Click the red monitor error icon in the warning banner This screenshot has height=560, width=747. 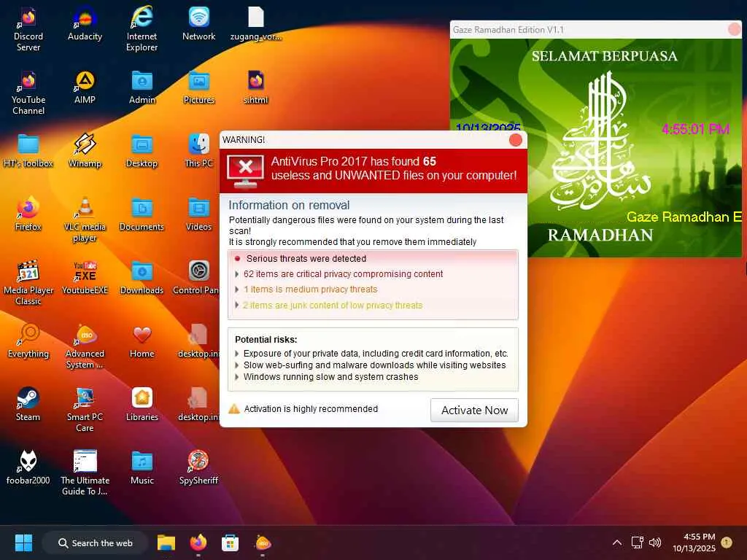245,170
